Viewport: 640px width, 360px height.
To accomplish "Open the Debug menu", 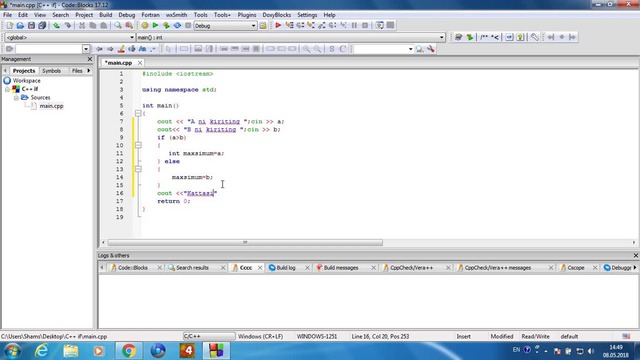I will (x=127, y=15).
